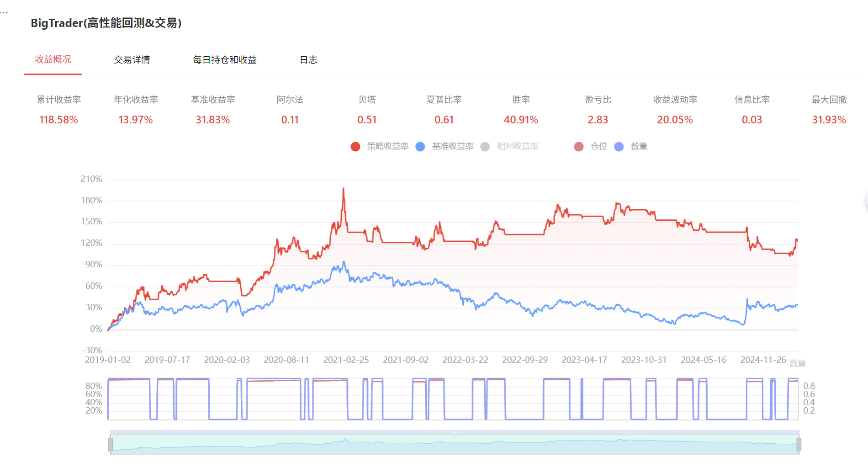
Task: Open the 每日持仓和收益 tab
Action: click(x=224, y=60)
